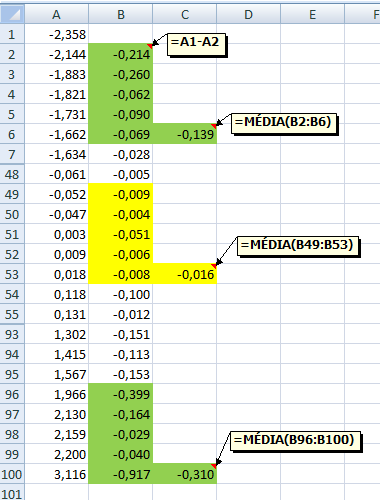Click green cell B100 with -0,917
Image resolution: width=380 pixels, height=500 pixels.
pos(121,474)
